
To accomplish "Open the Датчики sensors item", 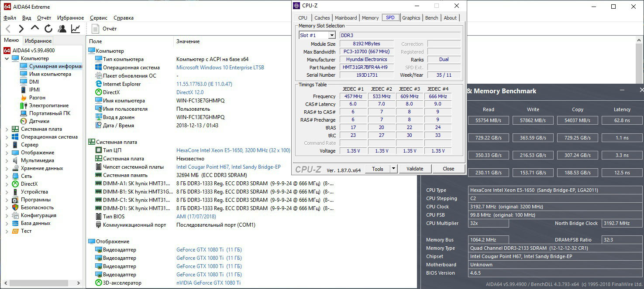I will 39,121.
